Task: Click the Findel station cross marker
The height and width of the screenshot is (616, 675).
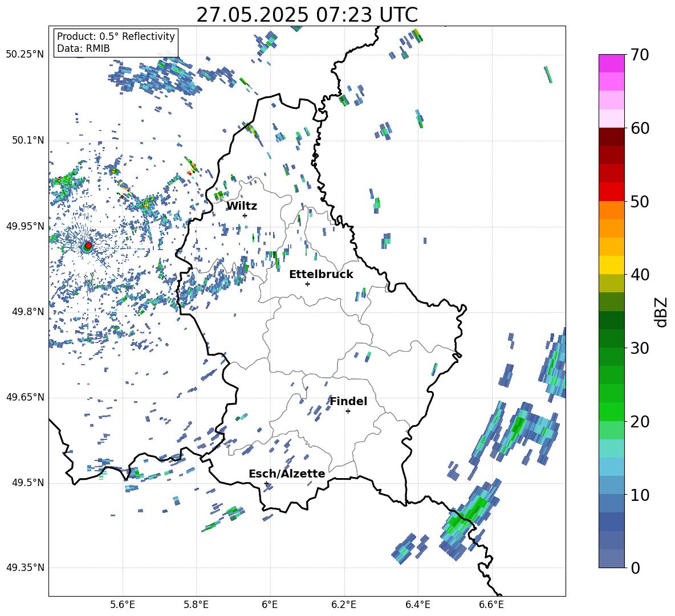Action: [348, 411]
